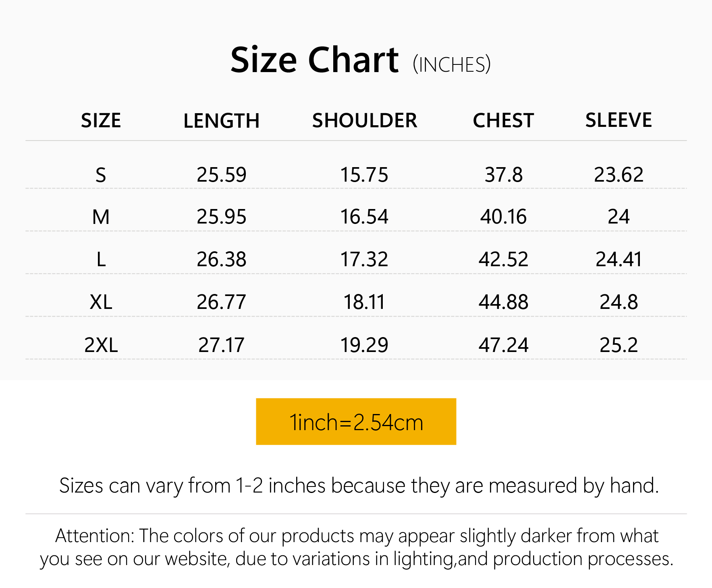Click the 24.8 sleeve value
Viewport: 712px width, 588px height.
619,302
